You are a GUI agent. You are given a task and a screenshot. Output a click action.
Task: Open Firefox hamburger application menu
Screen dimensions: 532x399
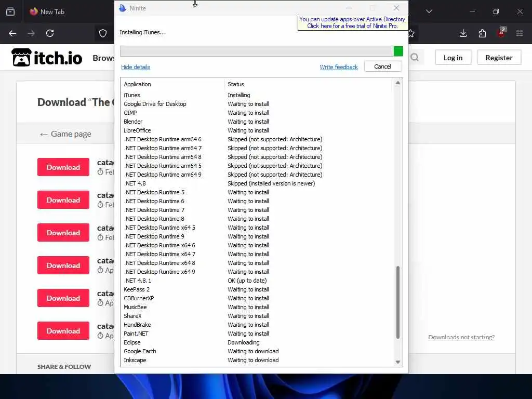pyautogui.click(x=520, y=33)
